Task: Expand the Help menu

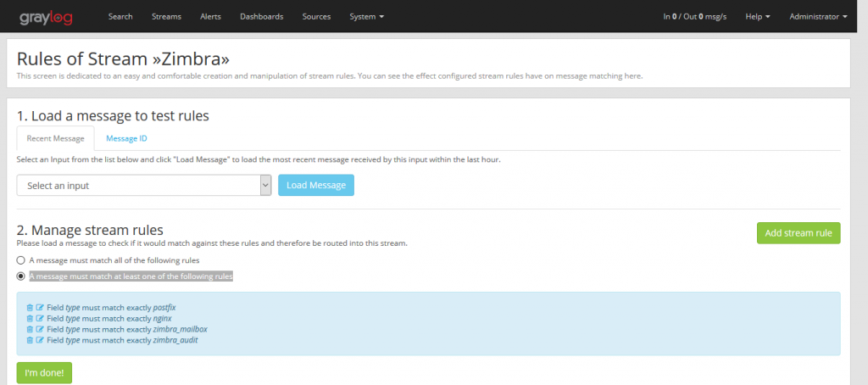Action: (x=758, y=17)
